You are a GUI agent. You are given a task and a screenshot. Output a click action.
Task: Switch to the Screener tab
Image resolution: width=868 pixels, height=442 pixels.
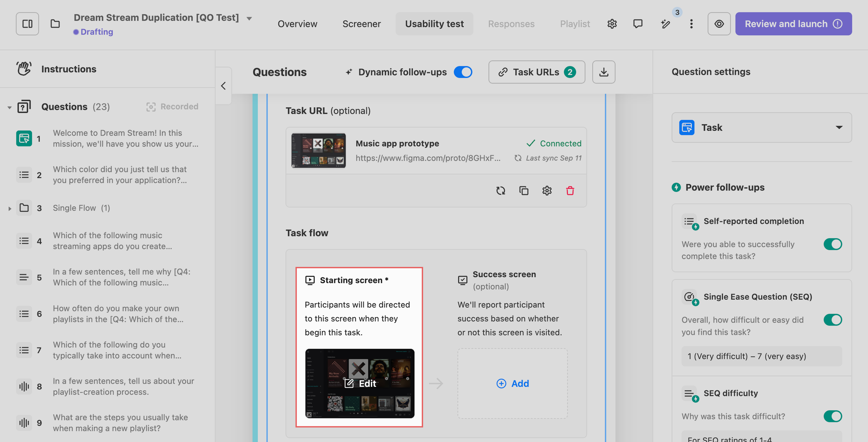(361, 24)
